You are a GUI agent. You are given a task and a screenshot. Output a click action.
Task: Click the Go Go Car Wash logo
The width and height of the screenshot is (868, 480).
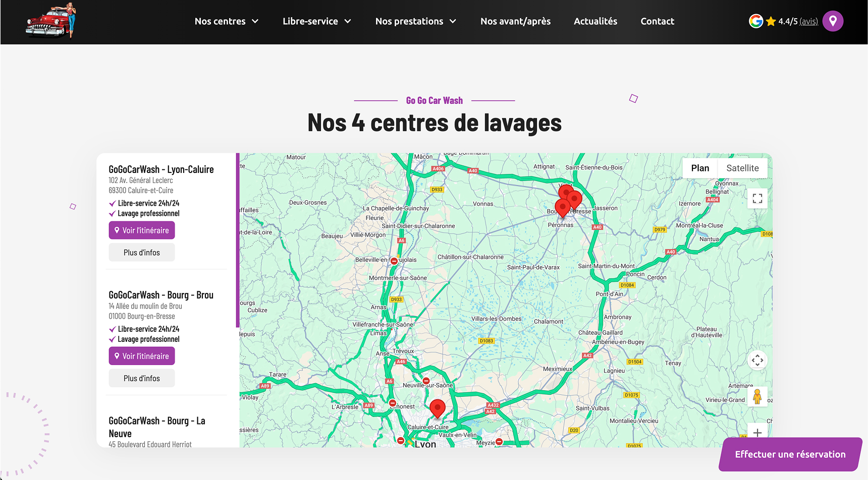point(50,21)
